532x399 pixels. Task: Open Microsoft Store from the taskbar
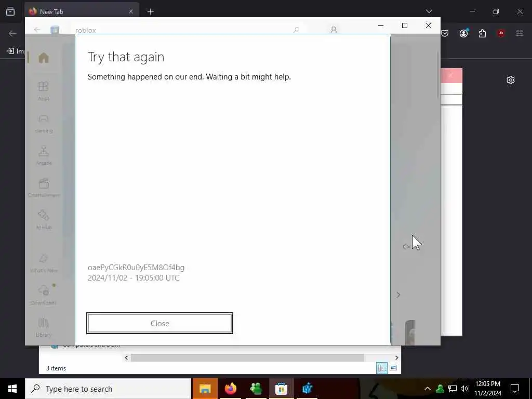coord(281,389)
